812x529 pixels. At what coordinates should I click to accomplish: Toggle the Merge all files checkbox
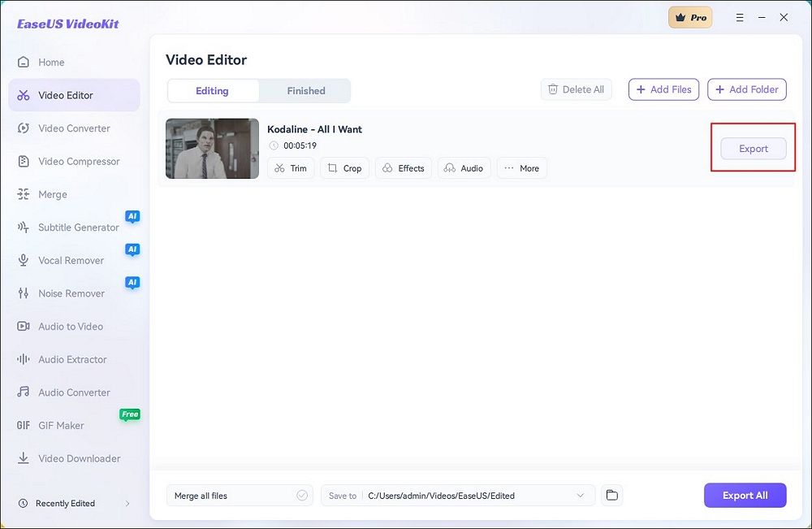(302, 496)
